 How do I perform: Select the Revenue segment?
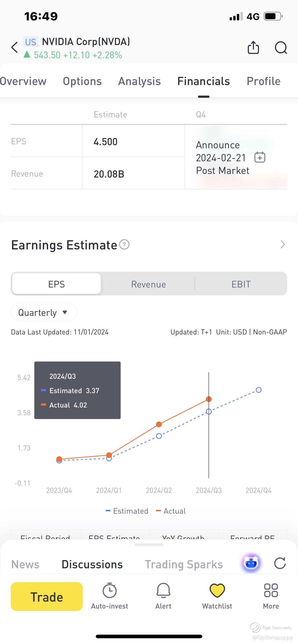click(x=149, y=284)
